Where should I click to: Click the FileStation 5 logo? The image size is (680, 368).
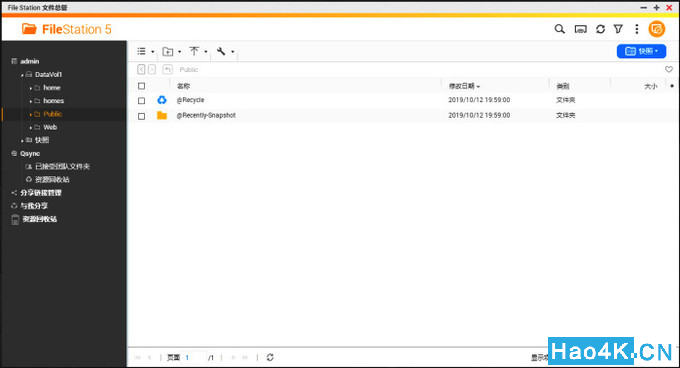click(67, 29)
